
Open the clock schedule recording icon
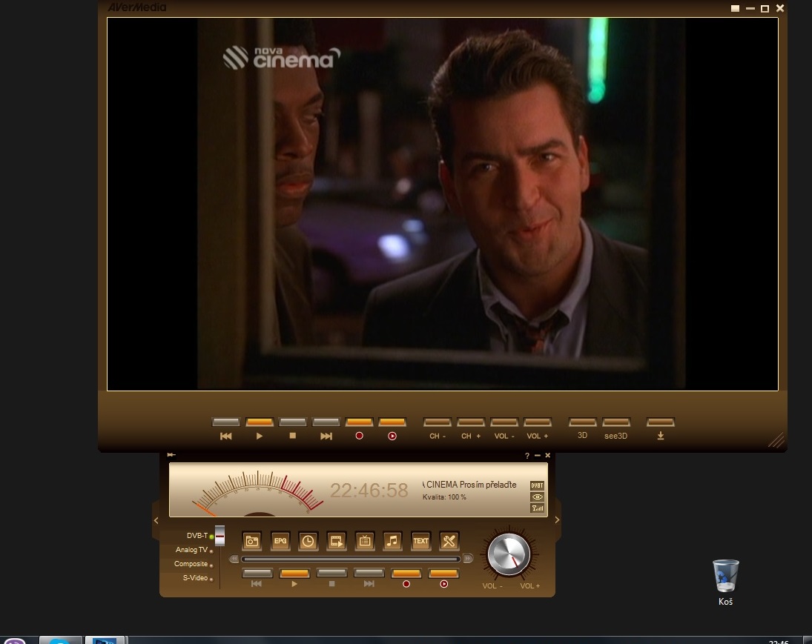pyautogui.click(x=308, y=541)
